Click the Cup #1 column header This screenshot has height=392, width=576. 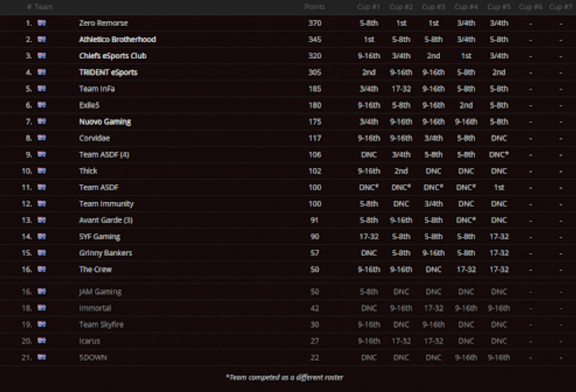point(369,7)
